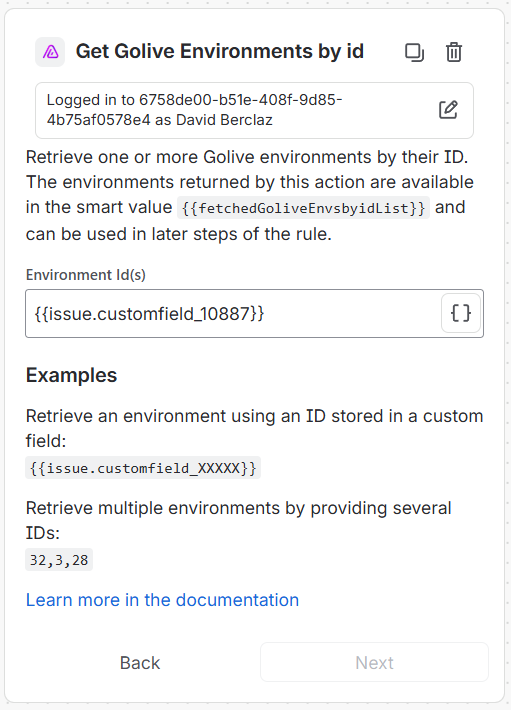Screen dimensions: 511x710
Task: Click the Next button
Action: coord(374,662)
